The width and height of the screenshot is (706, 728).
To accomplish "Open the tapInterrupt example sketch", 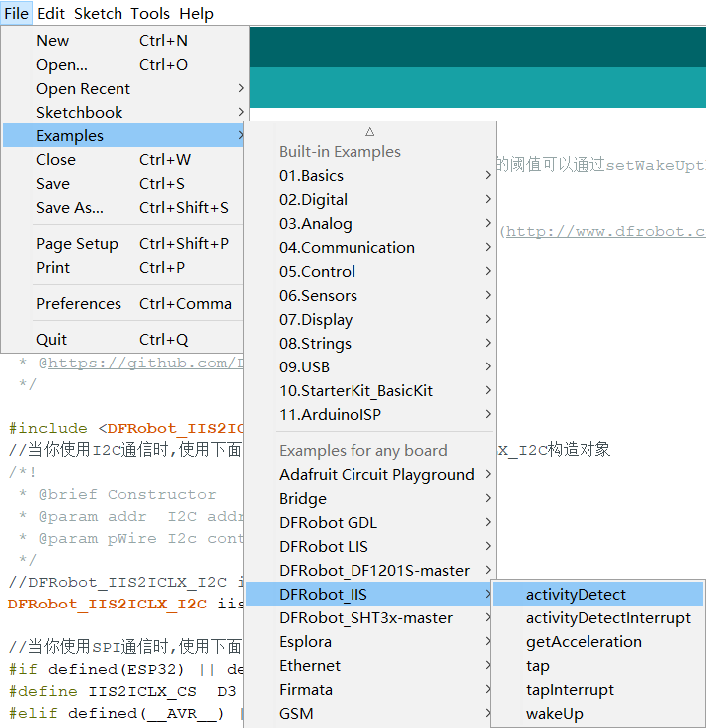I will [x=597, y=690].
